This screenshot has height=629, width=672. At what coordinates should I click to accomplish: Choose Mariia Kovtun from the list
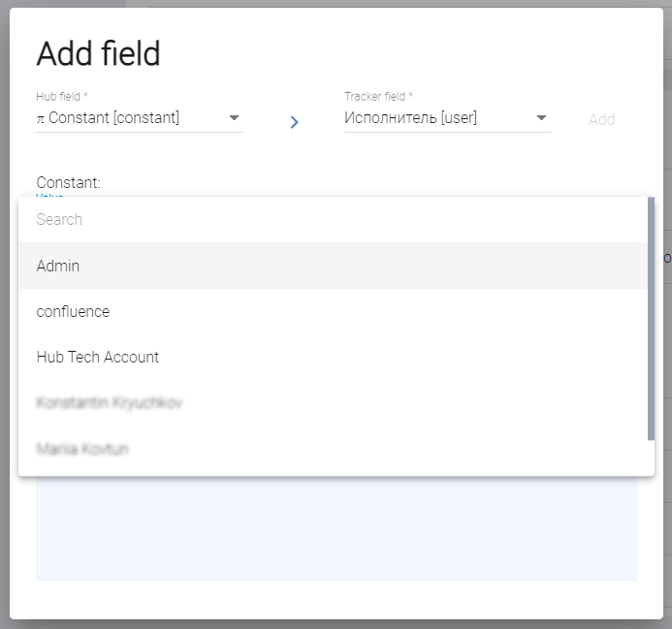[x=82, y=449]
